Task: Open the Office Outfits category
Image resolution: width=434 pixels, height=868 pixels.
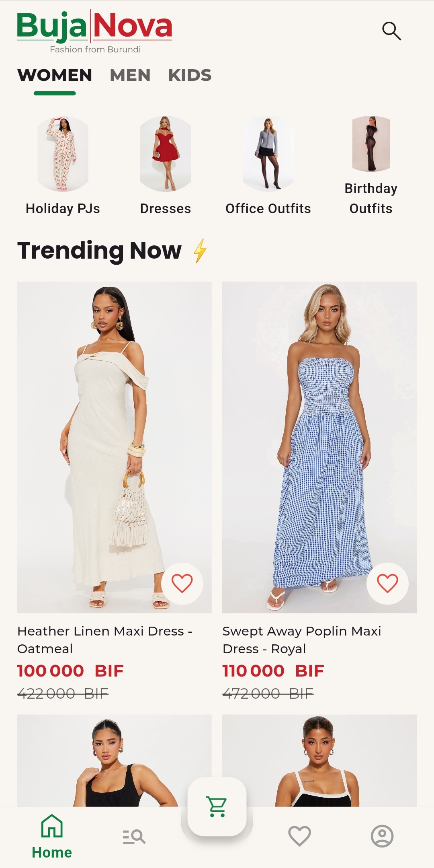Action: pyautogui.click(x=268, y=166)
